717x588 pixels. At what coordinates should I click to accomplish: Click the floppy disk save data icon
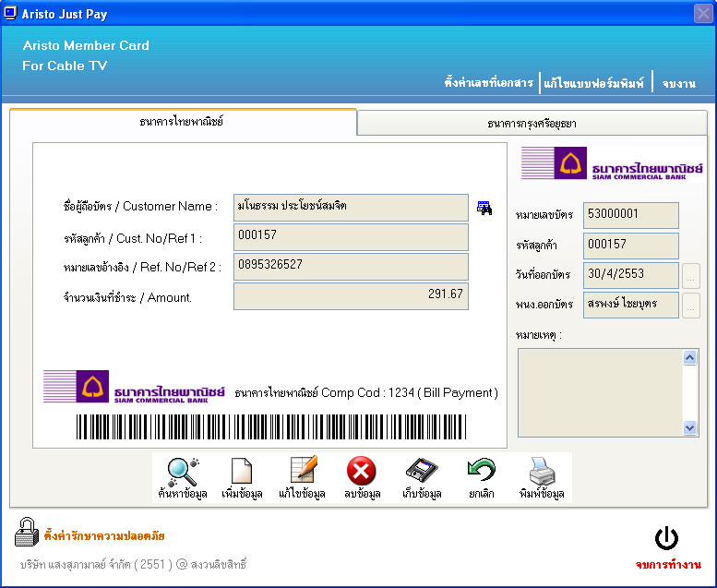point(421,473)
